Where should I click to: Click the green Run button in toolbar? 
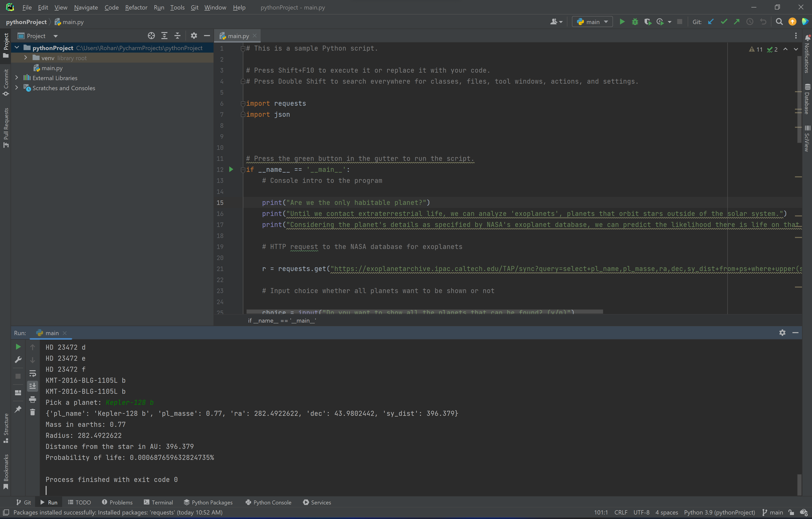pyautogui.click(x=622, y=22)
